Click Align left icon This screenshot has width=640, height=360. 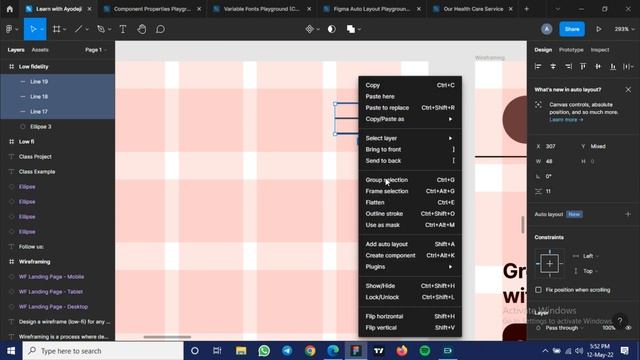[538, 67]
